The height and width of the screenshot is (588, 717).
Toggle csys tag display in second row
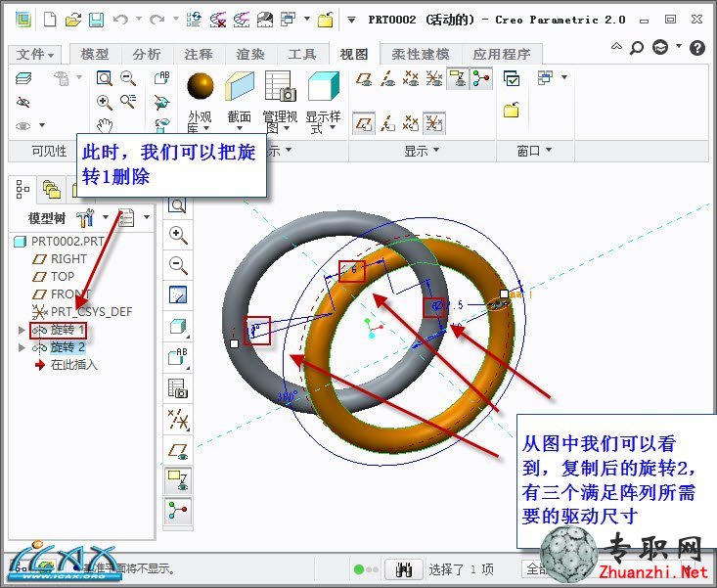(434, 123)
